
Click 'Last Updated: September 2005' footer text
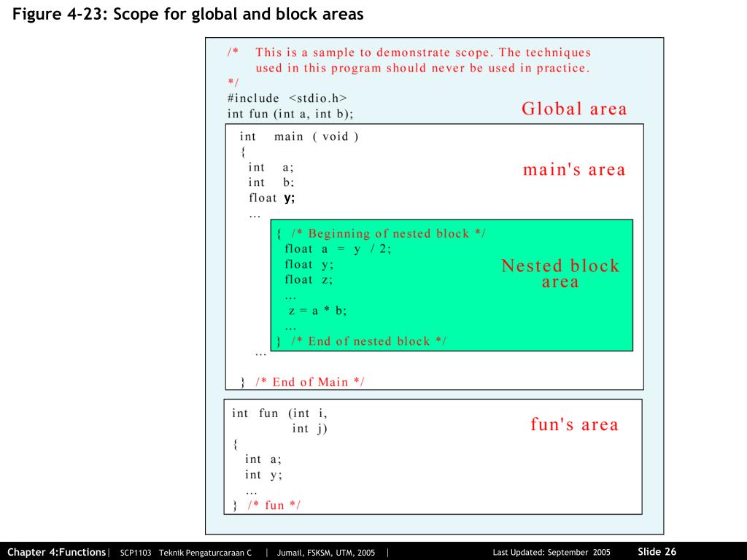551,553
